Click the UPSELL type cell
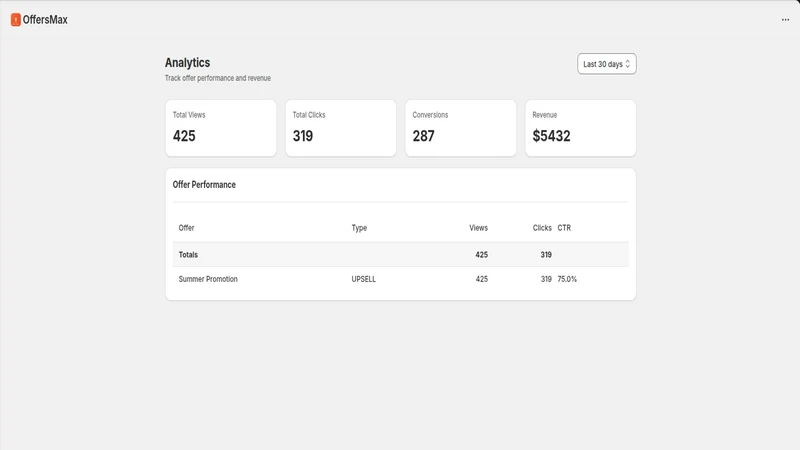The width and height of the screenshot is (800, 450). pos(364,279)
